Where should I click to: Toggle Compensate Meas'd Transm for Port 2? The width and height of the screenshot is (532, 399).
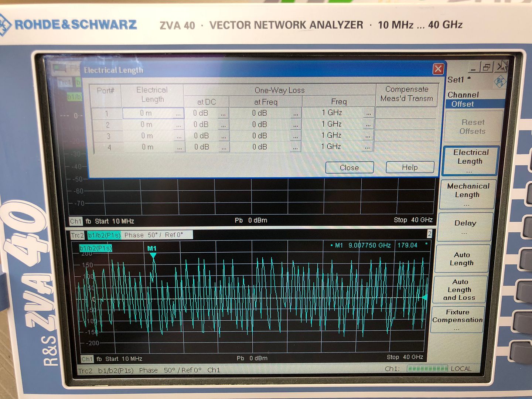click(406, 124)
